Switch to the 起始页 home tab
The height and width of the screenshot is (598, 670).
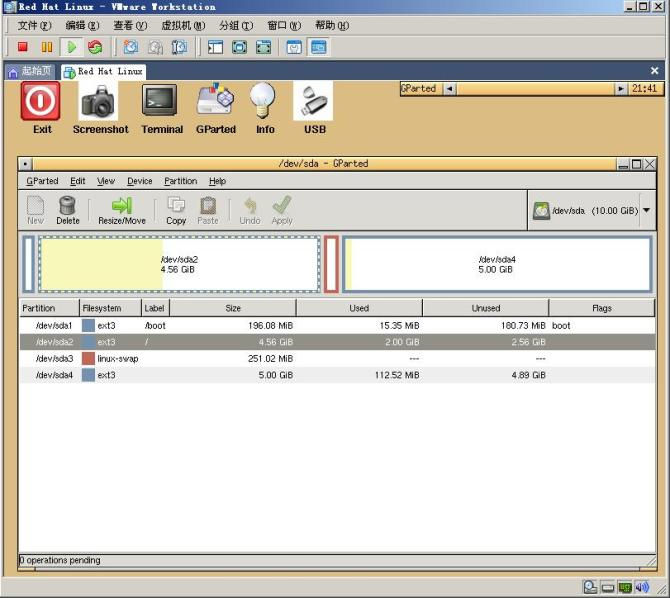point(31,71)
